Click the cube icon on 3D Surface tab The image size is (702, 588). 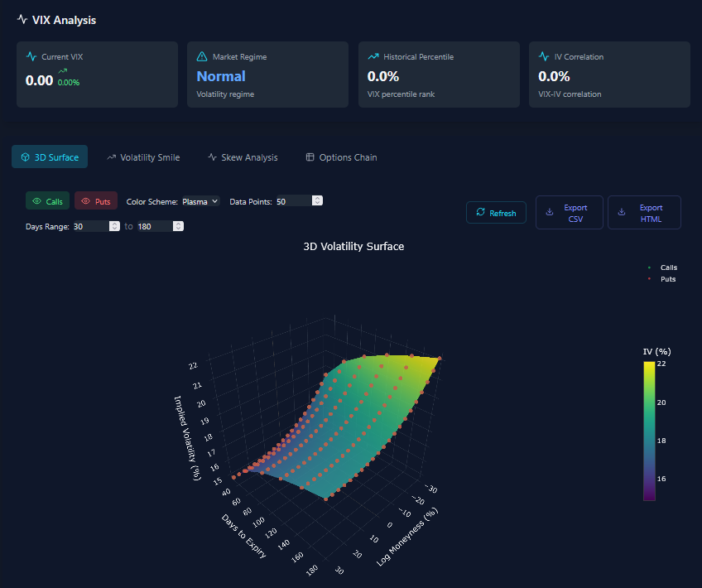26,157
